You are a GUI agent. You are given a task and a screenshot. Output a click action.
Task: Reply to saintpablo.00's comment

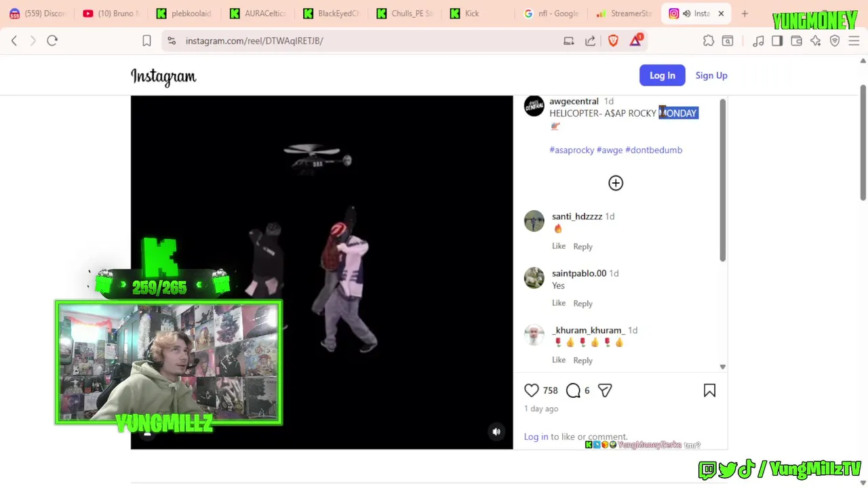pyautogui.click(x=583, y=303)
